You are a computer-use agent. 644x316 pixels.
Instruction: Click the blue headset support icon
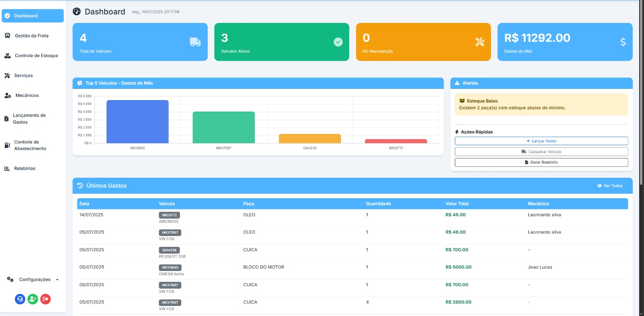click(x=20, y=299)
